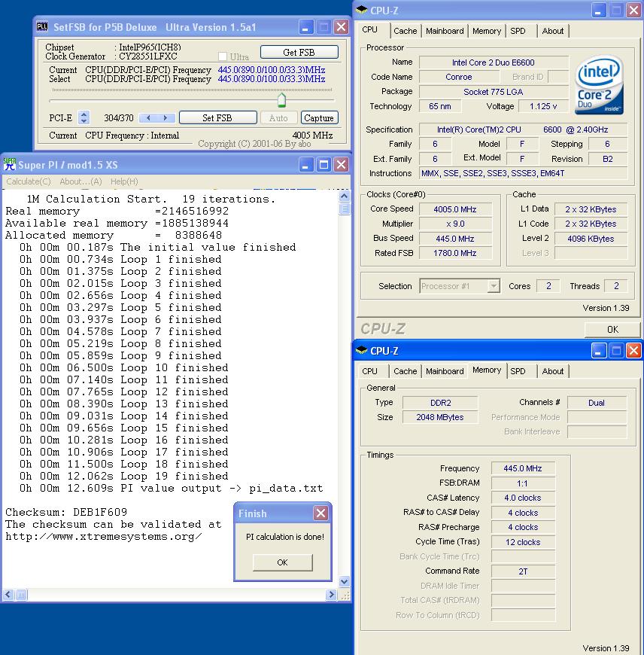644x655 pixels.
Task: Open About tab in lower CPU-Z
Action: tap(553, 371)
